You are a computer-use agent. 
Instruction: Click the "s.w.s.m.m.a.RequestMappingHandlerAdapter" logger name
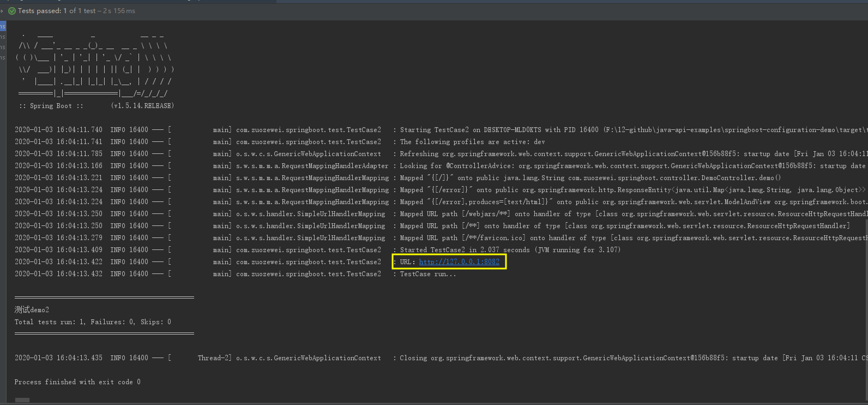point(312,166)
